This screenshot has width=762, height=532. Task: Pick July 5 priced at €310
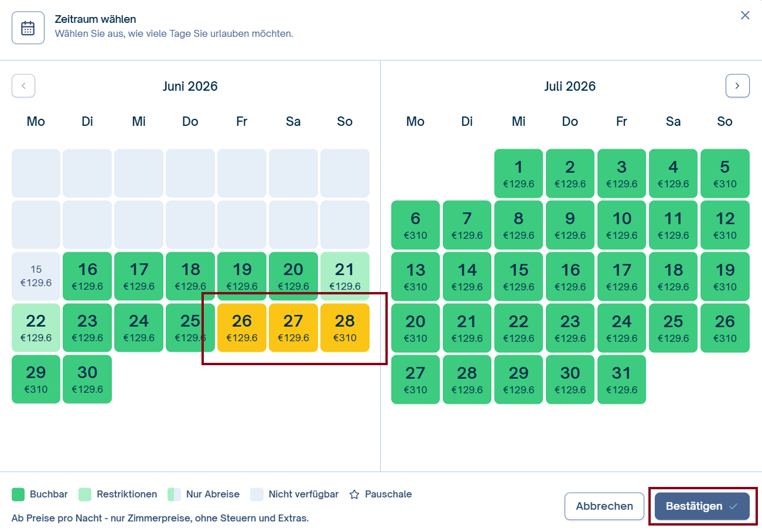(725, 173)
